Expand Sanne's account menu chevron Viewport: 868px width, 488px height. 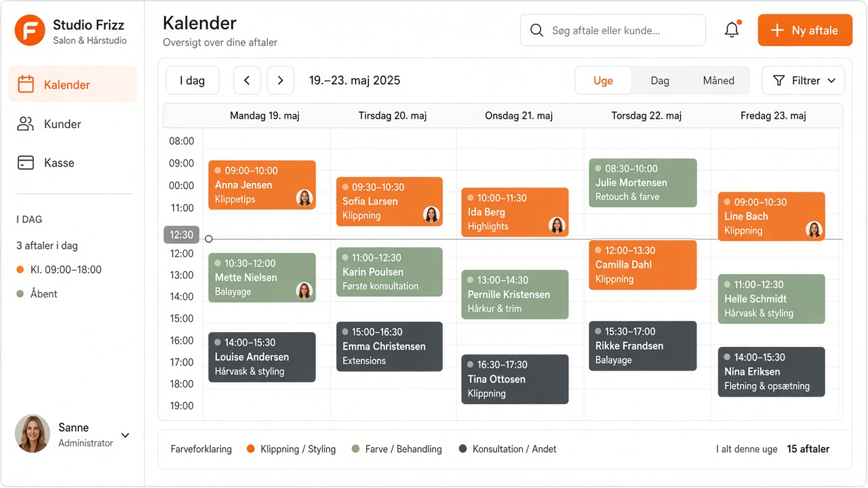125,435
